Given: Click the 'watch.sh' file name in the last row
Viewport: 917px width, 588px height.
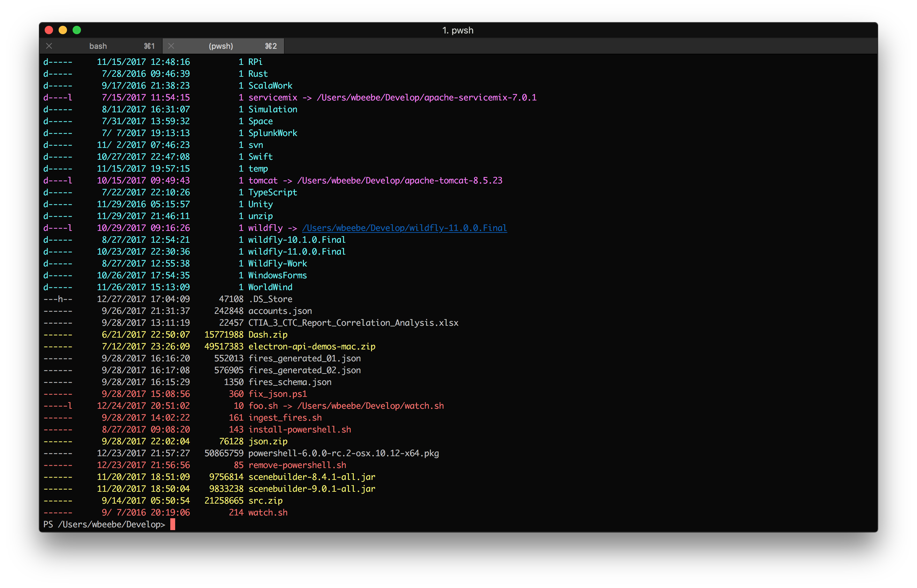Looking at the screenshot, I should (x=268, y=512).
